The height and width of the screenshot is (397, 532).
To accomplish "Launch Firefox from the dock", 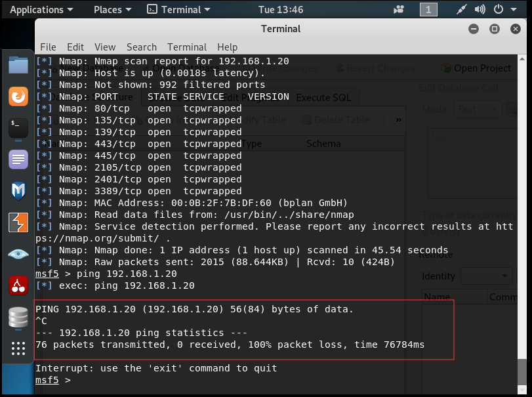I will (18, 97).
